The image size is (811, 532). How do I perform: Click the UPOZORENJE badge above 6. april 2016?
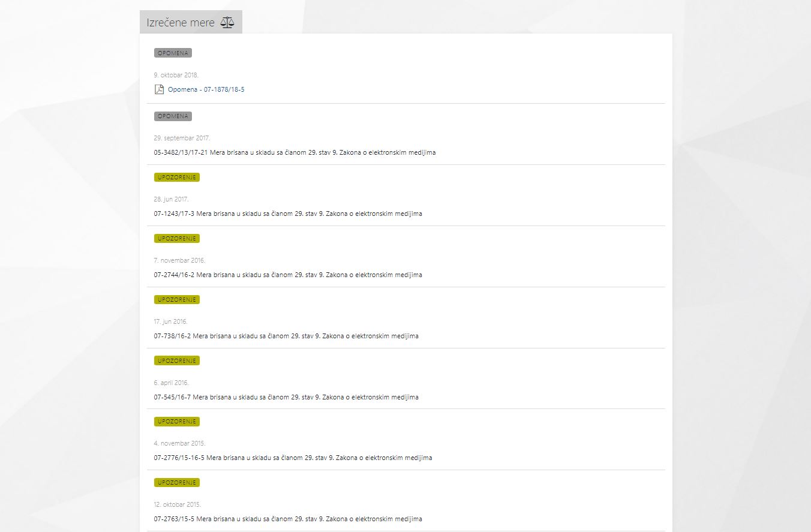click(176, 361)
